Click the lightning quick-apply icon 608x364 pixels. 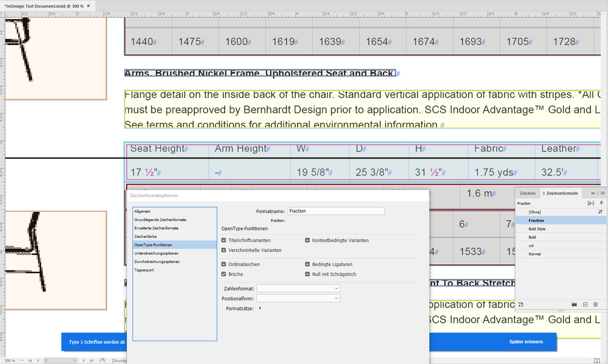pos(601,203)
